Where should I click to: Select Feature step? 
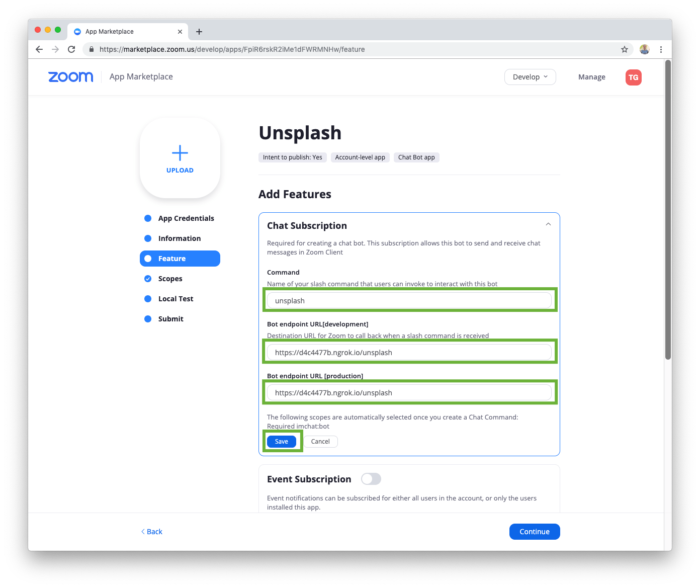tap(180, 259)
